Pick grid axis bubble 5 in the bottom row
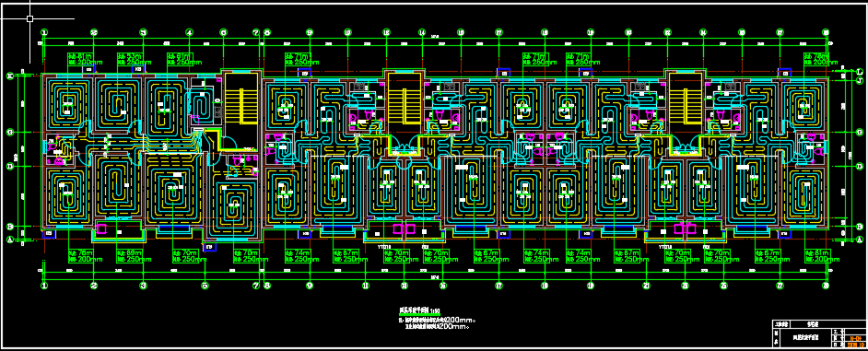Viewport: 868px width, 351px height. [x=205, y=286]
